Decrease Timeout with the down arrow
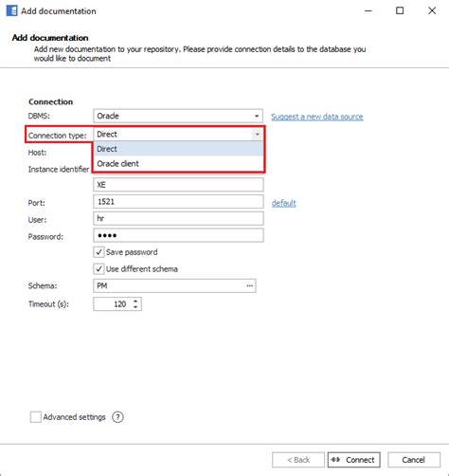Viewport: 449px width, 476px height. pos(135,307)
